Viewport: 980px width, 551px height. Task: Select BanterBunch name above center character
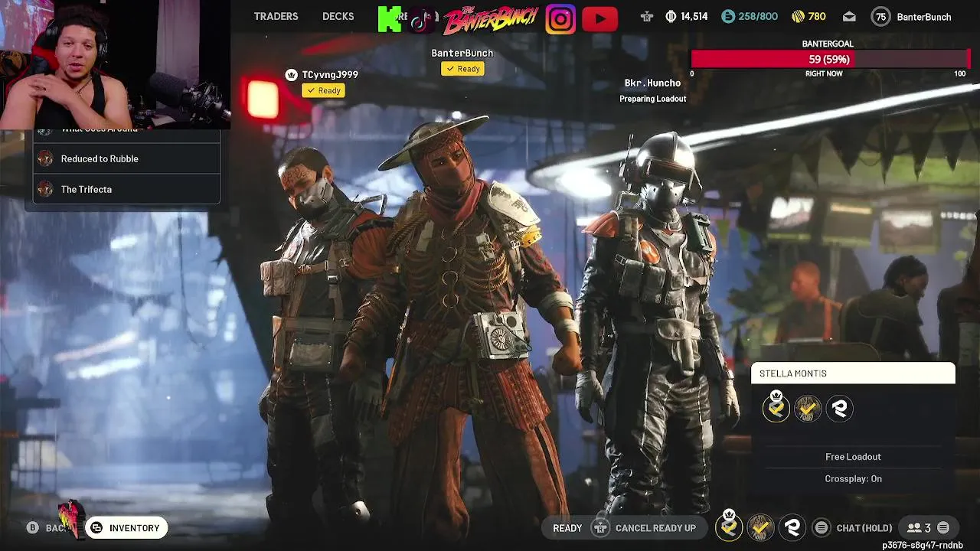pos(462,53)
